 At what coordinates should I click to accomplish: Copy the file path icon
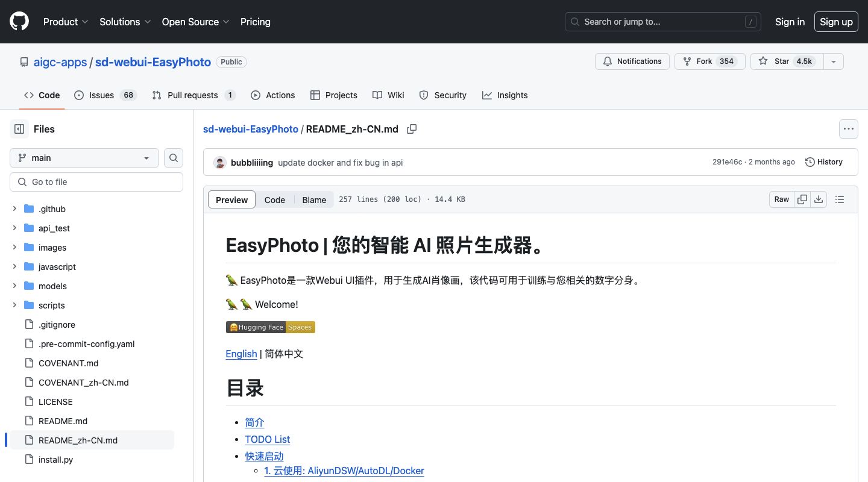coord(412,129)
